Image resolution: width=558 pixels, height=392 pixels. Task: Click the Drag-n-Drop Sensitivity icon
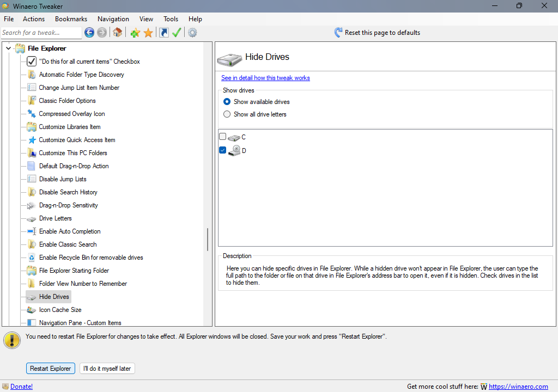pos(32,205)
